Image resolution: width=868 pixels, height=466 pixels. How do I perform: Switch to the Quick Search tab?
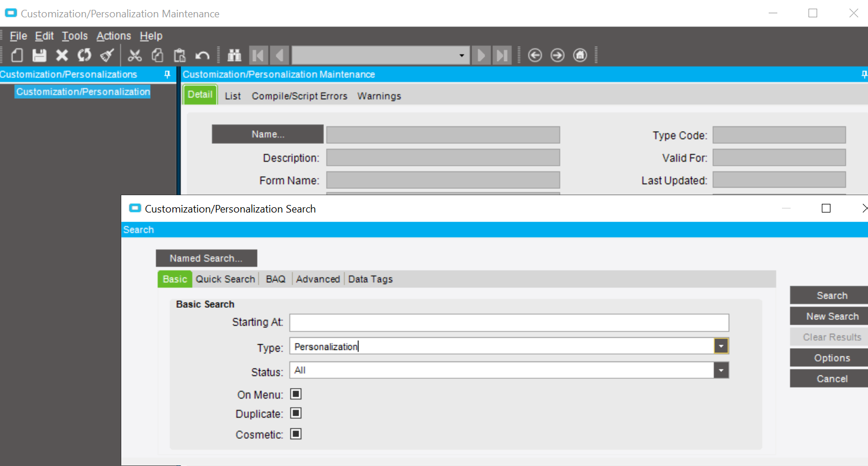[x=225, y=279]
